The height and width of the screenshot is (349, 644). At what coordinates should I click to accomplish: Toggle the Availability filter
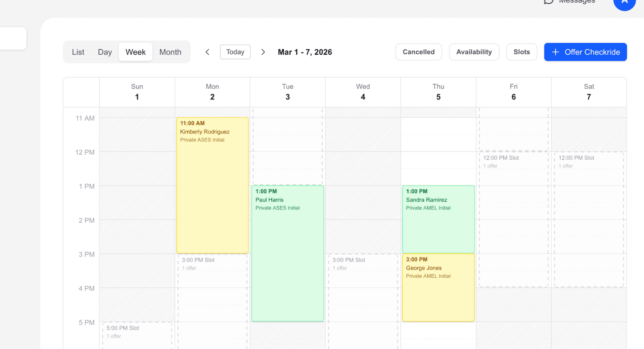pyautogui.click(x=474, y=52)
